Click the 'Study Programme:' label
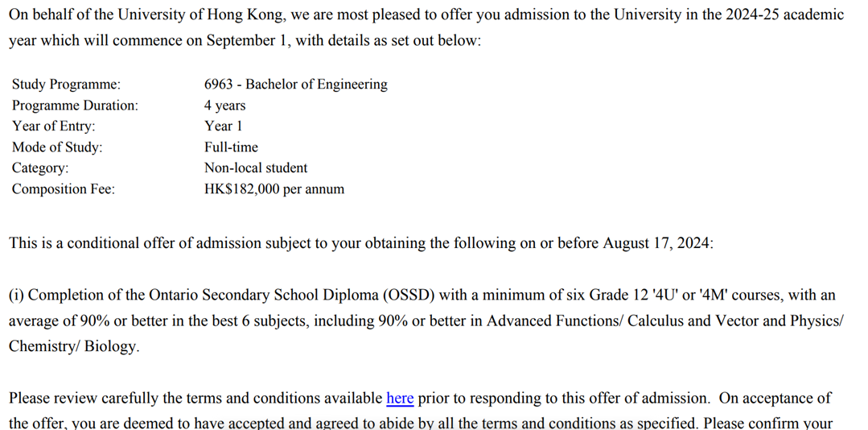This screenshot has height=430, width=868. pyautogui.click(x=66, y=85)
